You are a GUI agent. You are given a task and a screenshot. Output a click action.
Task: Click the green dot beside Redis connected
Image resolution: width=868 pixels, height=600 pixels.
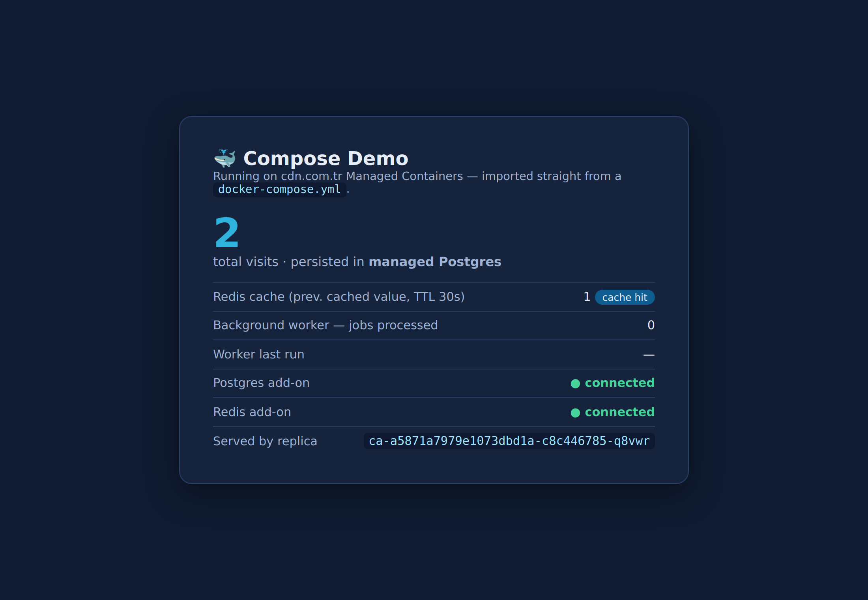(x=575, y=413)
